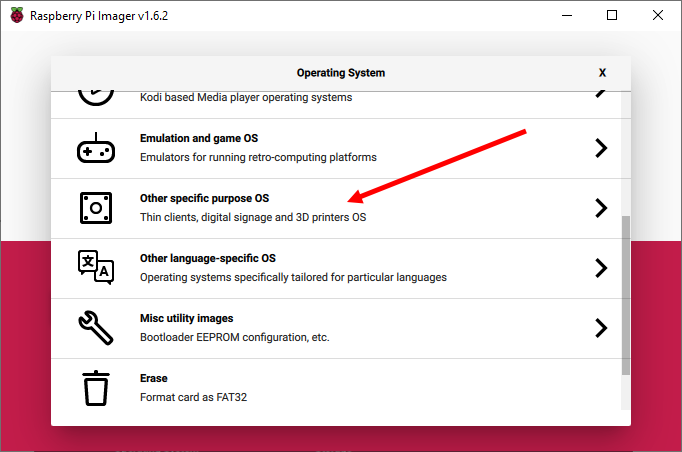Click 'Kodi based Media player operating systems' text
682x452 pixels.
pos(246,97)
